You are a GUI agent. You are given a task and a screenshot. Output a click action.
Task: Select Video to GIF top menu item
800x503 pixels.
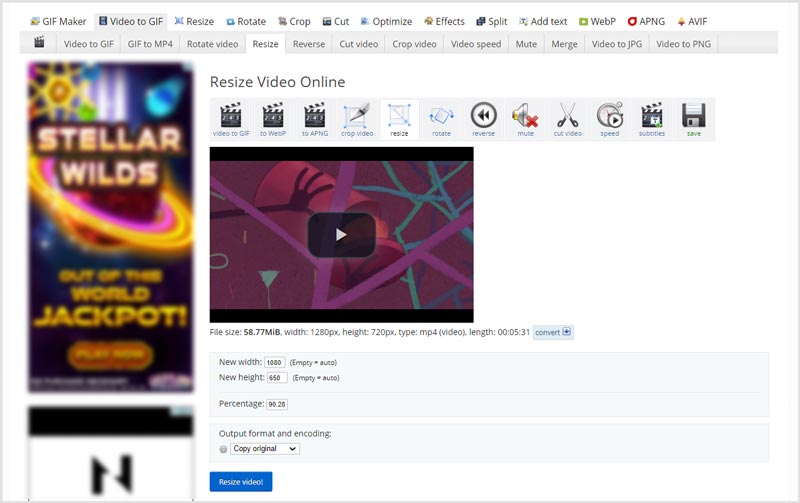coord(131,21)
